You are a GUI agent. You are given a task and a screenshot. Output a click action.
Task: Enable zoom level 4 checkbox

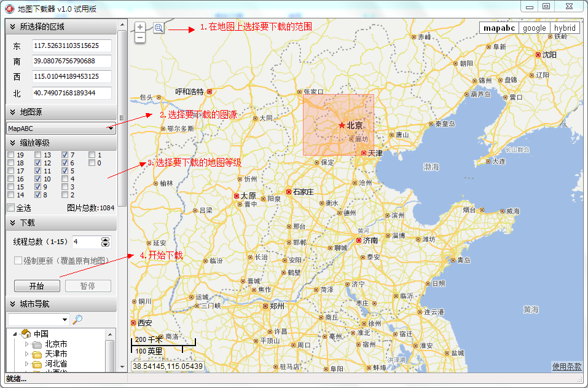coord(65,178)
